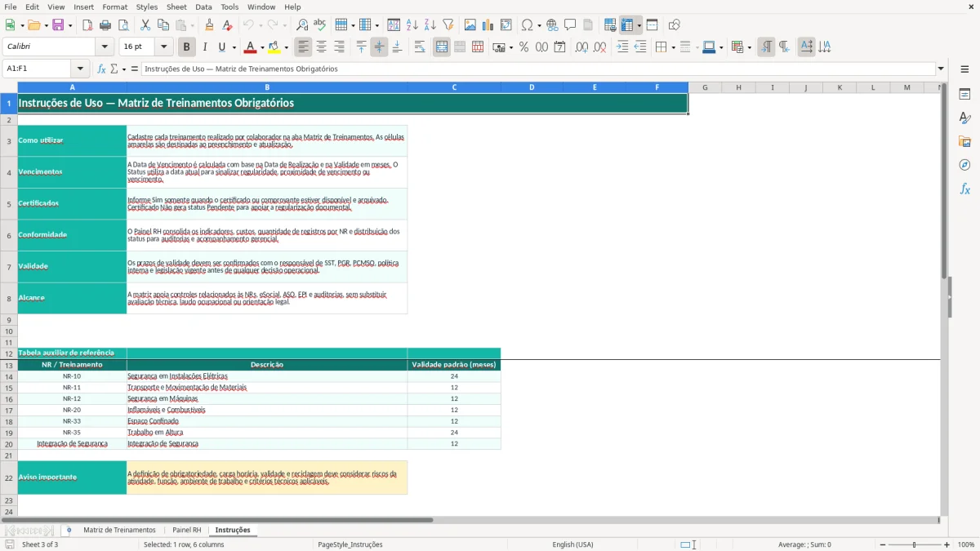This screenshot has height=551, width=980.
Task: Open Draw Functions shapes icon
Action: (674, 25)
